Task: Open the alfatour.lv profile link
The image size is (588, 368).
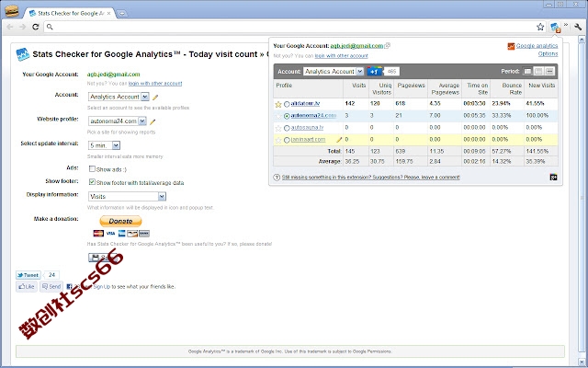Action: point(305,104)
